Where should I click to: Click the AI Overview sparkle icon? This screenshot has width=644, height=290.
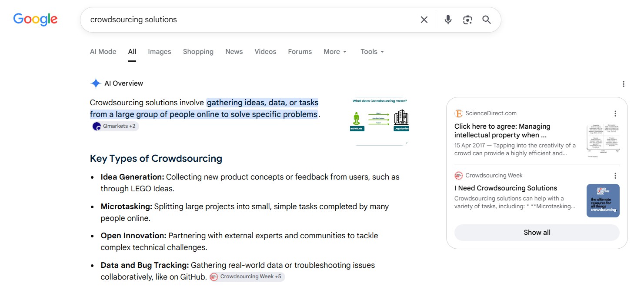pos(96,83)
